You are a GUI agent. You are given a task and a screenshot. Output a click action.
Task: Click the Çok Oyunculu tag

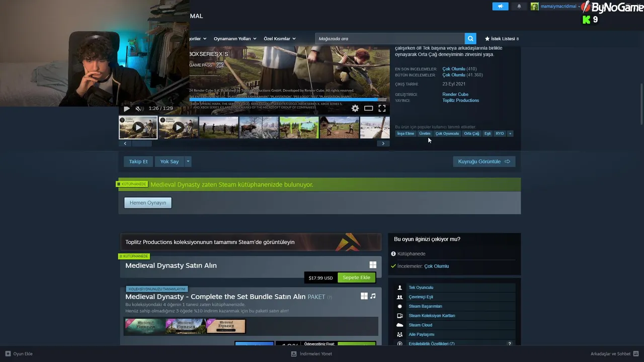tap(447, 133)
